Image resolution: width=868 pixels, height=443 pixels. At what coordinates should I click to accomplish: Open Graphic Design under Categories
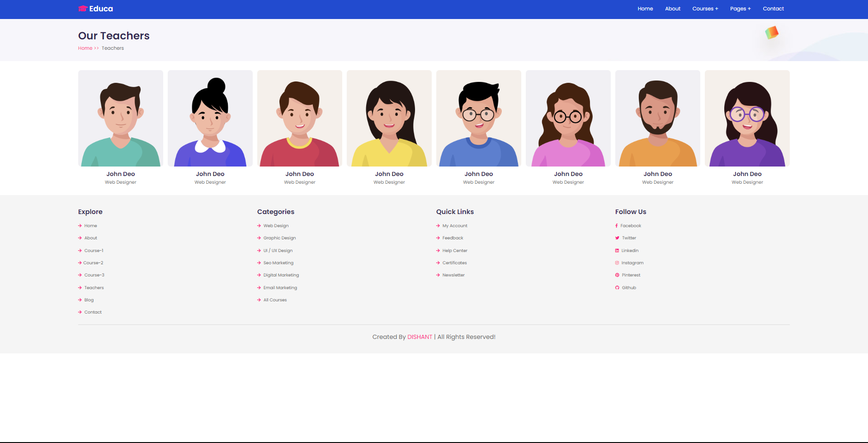279,238
